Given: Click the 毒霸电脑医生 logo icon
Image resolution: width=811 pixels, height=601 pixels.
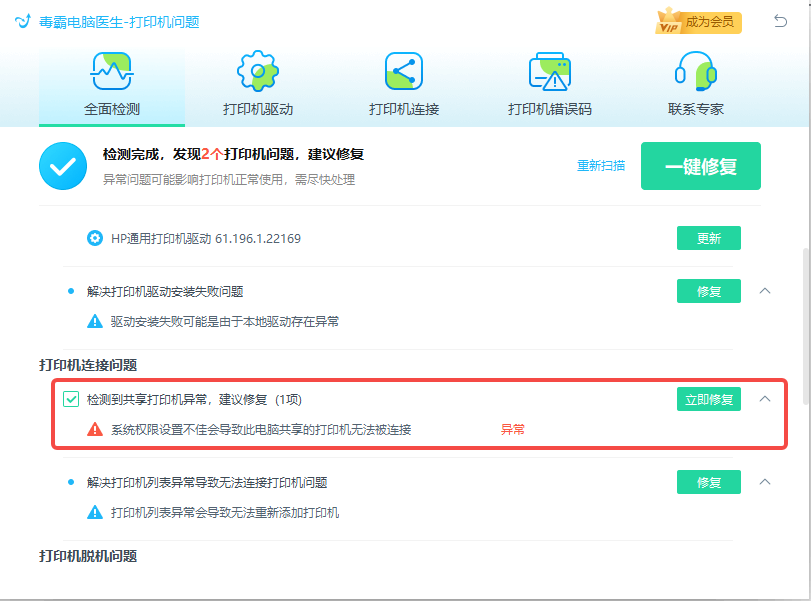Looking at the screenshot, I should coord(23,22).
